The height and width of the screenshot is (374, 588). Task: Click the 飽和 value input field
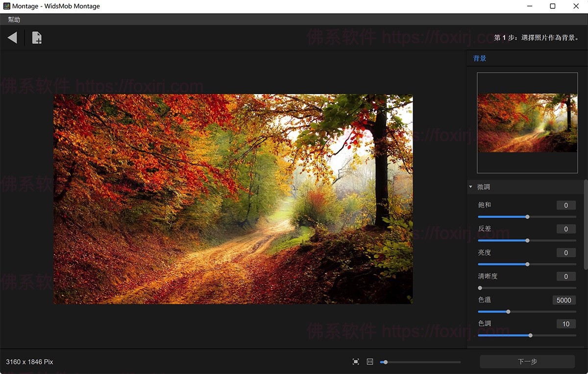point(566,205)
